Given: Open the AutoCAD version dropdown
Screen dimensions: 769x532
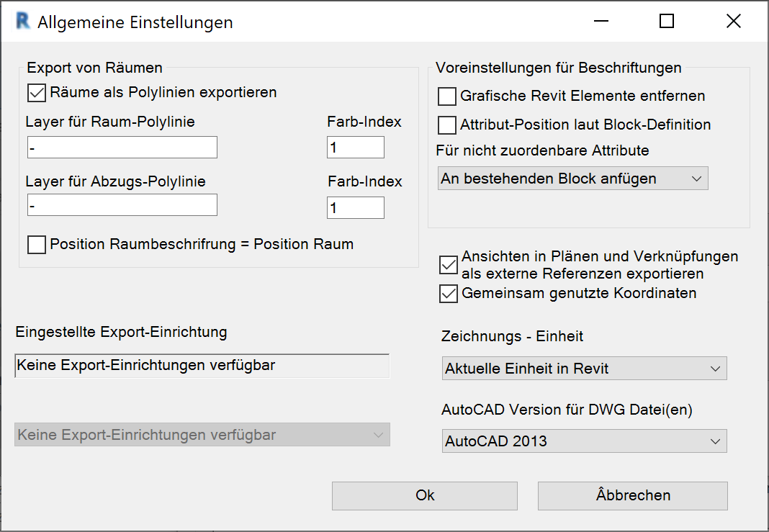Looking at the screenshot, I should 584,441.
